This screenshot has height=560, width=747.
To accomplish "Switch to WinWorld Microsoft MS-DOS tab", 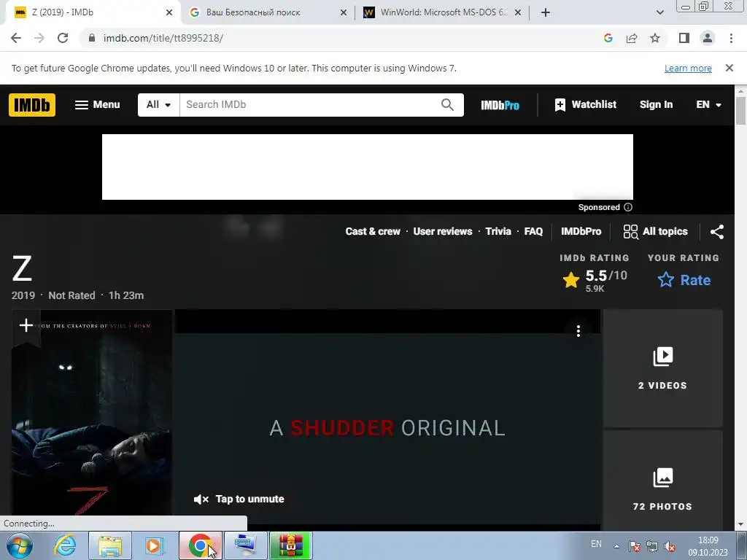I will tap(442, 13).
